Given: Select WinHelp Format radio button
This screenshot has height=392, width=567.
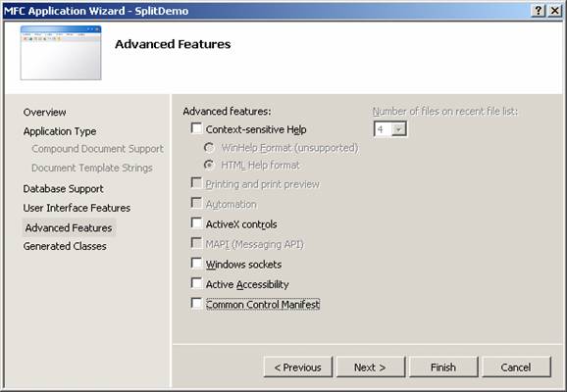Looking at the screenshot, I should click(x=209, y=147).
